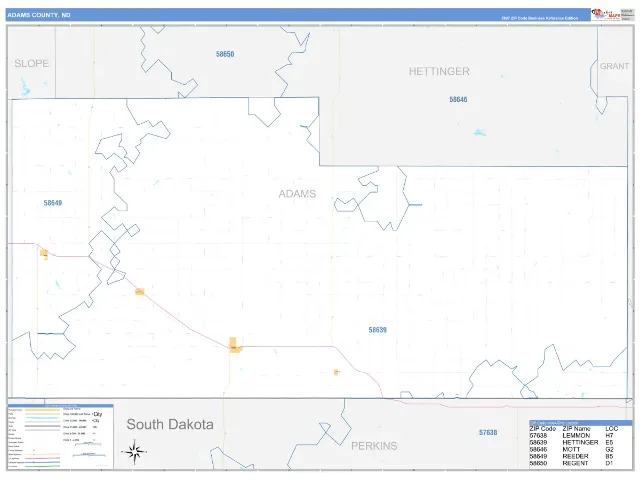The width and height of the screenshot is (640, 480).
Task: Click location code H7 in the table
Action: point(609,436)
